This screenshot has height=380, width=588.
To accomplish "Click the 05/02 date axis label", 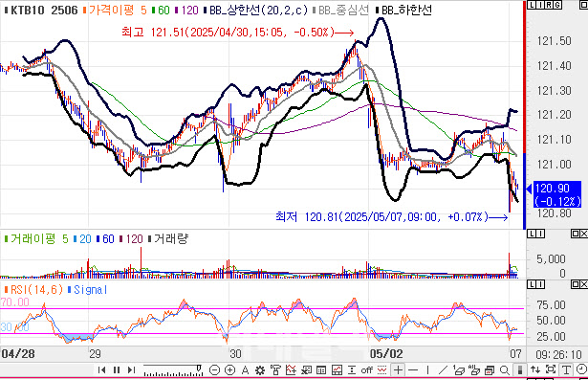I will (x=386, y=354).
